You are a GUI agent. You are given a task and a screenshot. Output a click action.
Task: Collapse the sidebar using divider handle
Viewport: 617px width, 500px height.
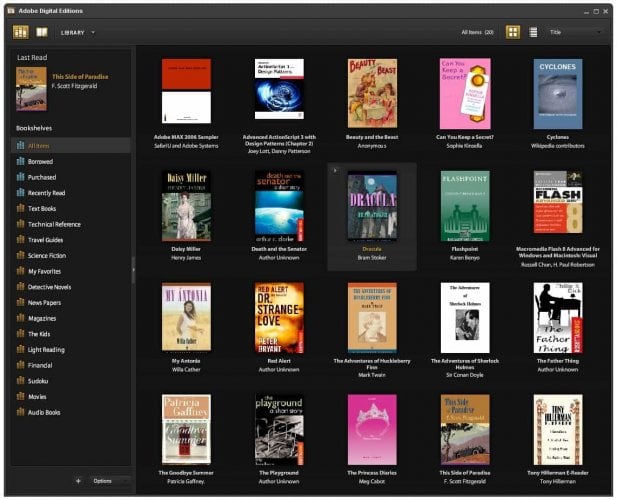(133, 270)
